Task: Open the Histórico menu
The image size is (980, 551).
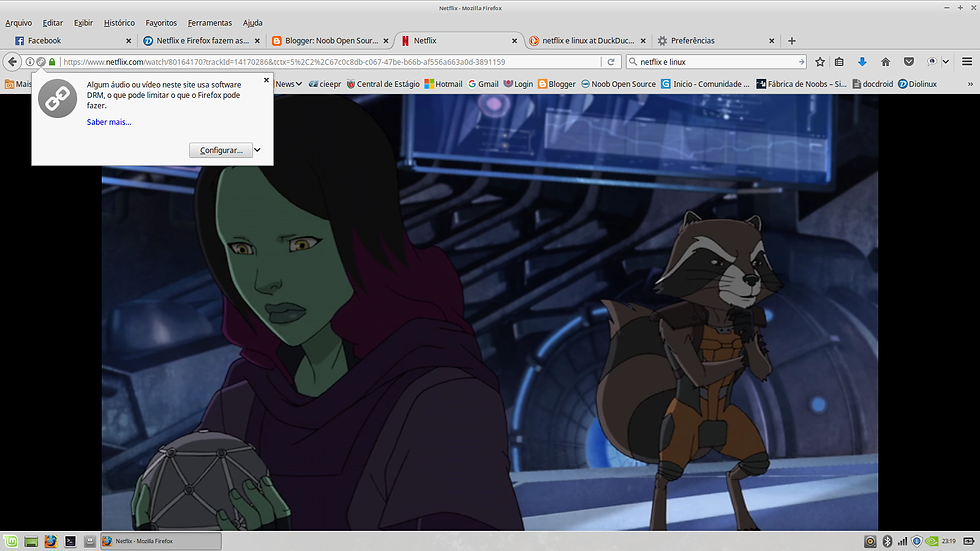Action: 119,23
